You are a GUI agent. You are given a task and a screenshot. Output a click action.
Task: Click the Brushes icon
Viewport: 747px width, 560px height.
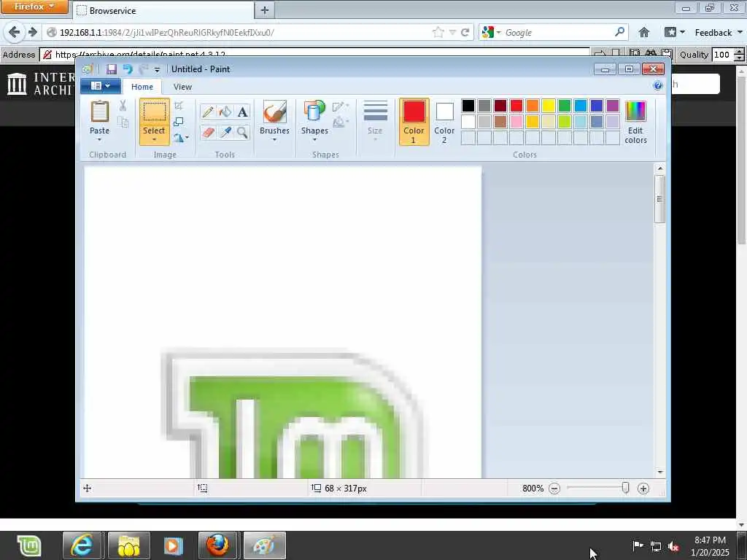click(274, 112)
